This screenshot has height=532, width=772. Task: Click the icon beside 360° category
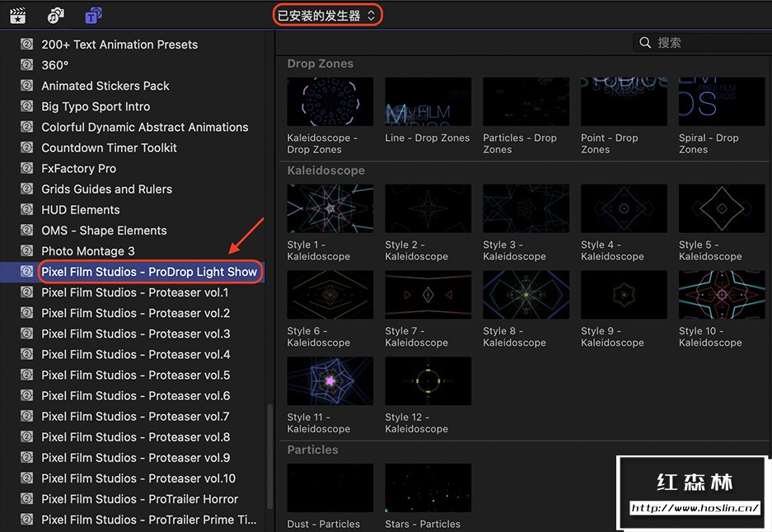[26, 65]
